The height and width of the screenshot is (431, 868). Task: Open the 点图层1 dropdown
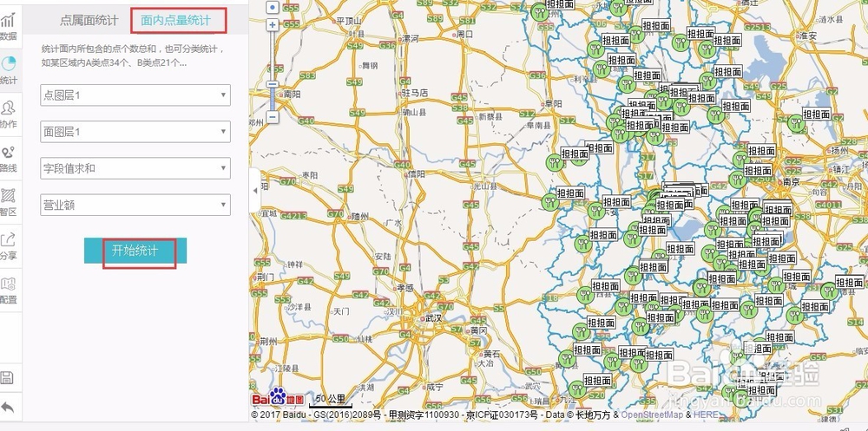pyautogui.click(x=135, y=95)
